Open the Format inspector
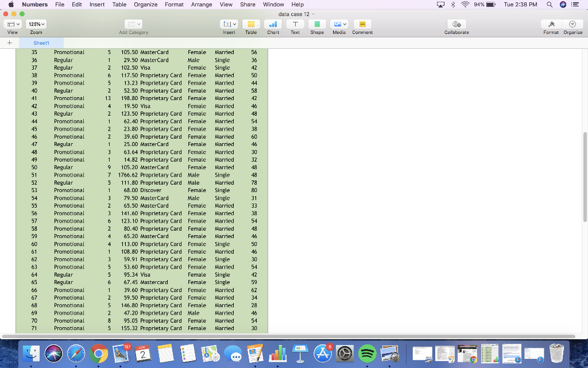This screenshot has width=588, height=368. (551, 24)
